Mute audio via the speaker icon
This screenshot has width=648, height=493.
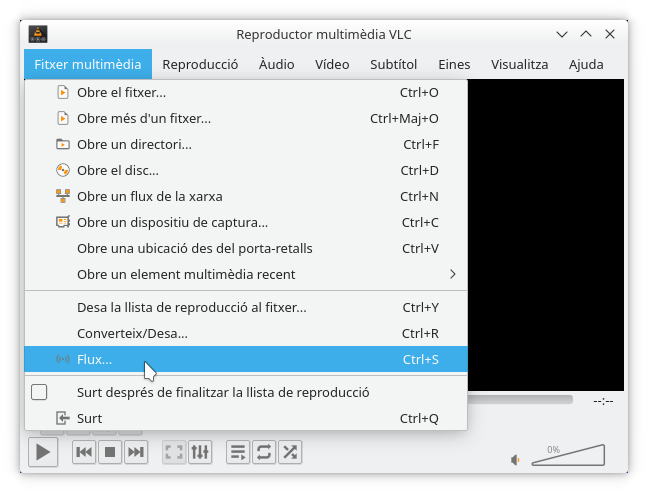tap(515, 460)
